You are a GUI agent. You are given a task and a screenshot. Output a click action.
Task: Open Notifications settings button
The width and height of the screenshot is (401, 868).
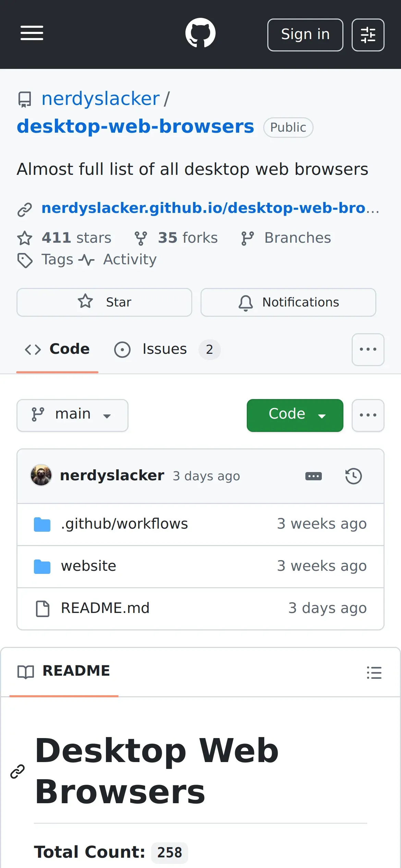pos(288,302)
